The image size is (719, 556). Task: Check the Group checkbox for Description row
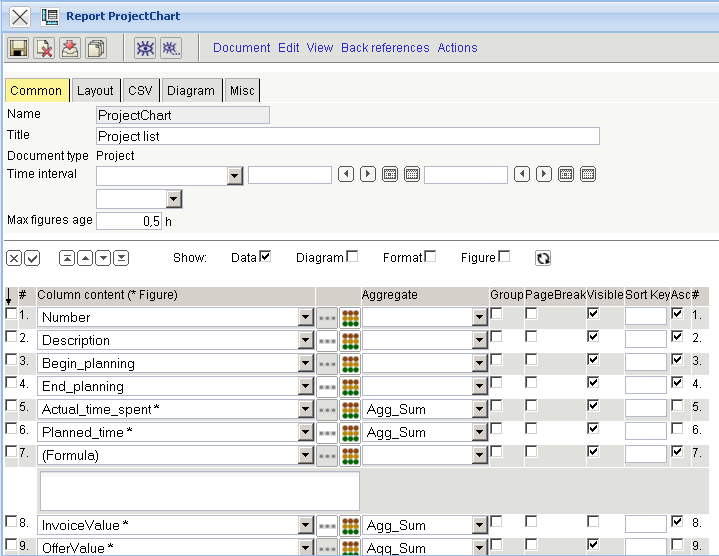(497, 337)
